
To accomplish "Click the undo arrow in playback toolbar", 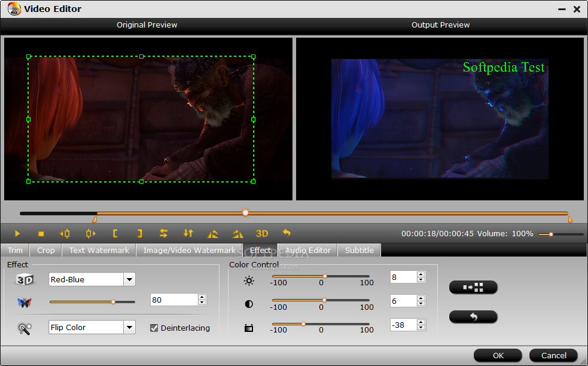I will coord(287,233).
